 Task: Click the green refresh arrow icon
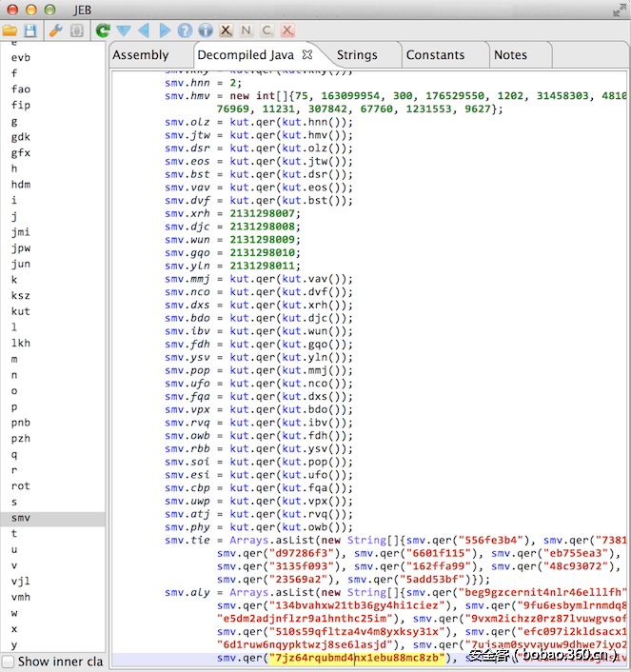[x=103, y=31]
